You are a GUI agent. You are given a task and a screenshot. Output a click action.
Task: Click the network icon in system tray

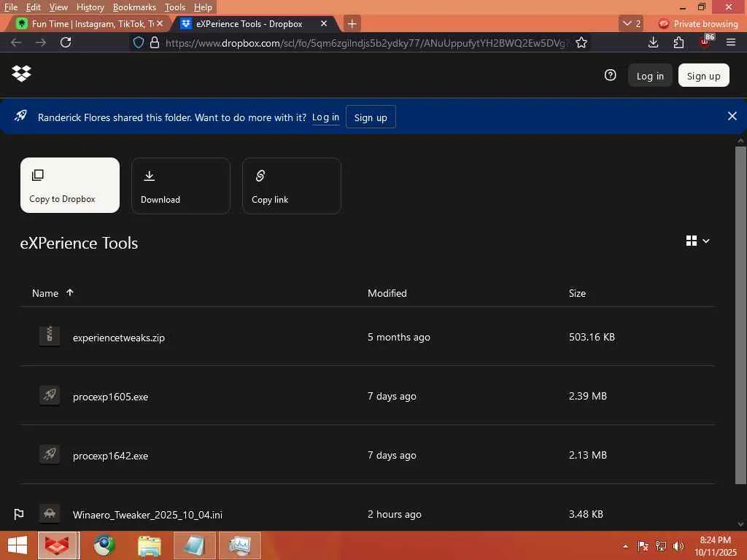point(661,545)
